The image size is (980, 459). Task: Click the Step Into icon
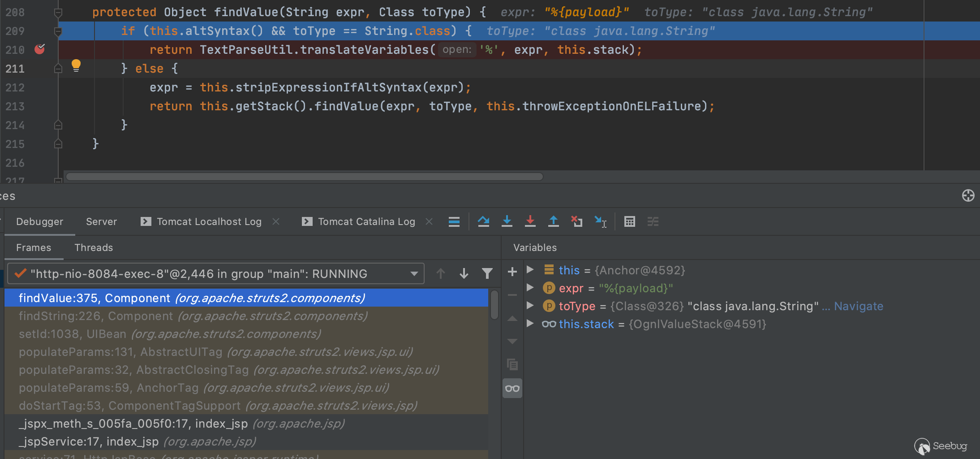pos(507,221)
